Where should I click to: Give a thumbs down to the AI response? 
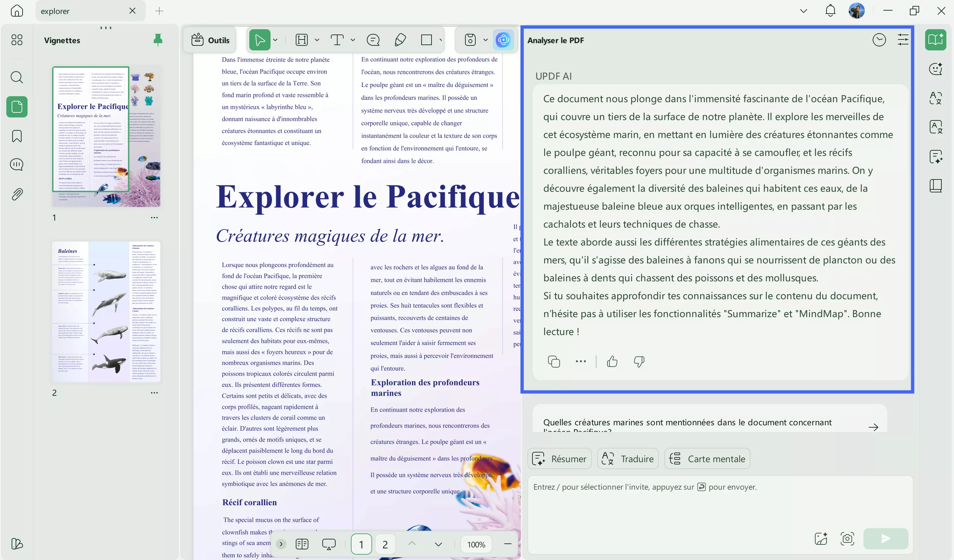[639, 361]
